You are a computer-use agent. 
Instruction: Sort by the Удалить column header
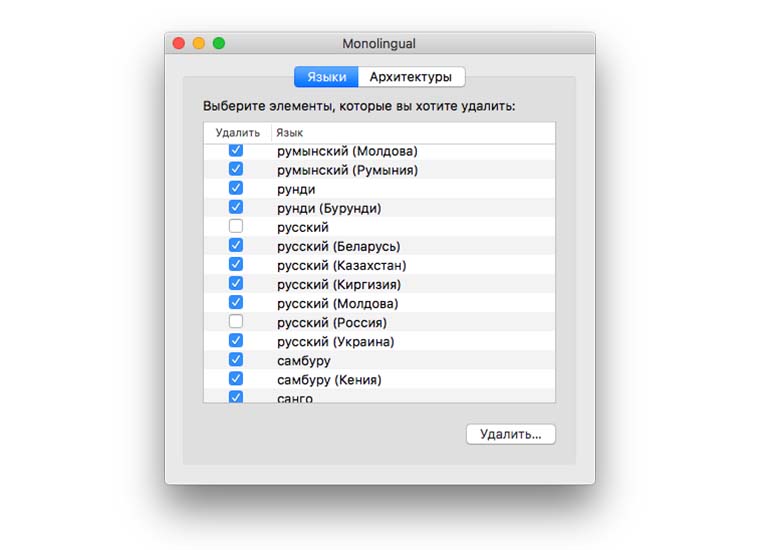click(x=237, y=133)
